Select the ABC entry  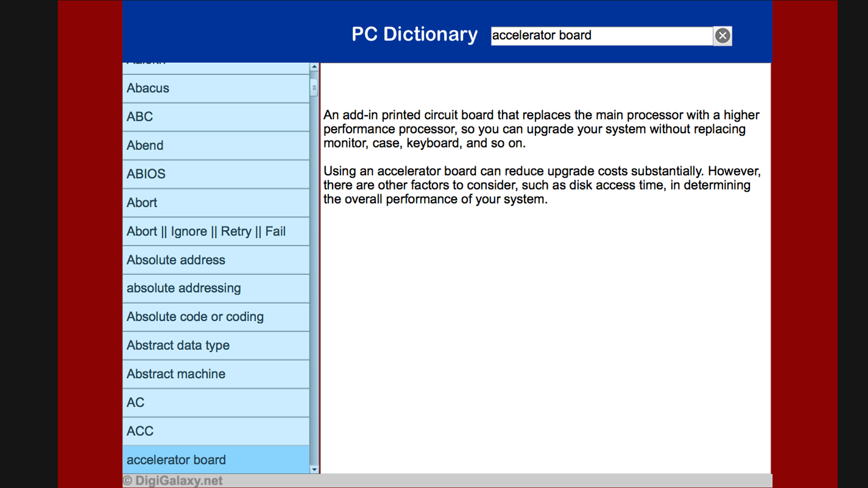pos(216,117)
